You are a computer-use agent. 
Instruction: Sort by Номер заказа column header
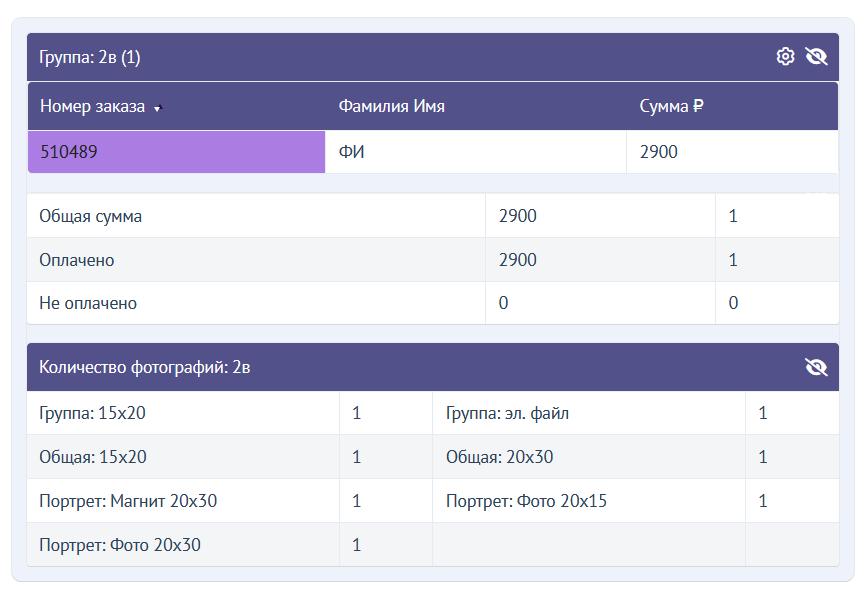click(92, 106)
